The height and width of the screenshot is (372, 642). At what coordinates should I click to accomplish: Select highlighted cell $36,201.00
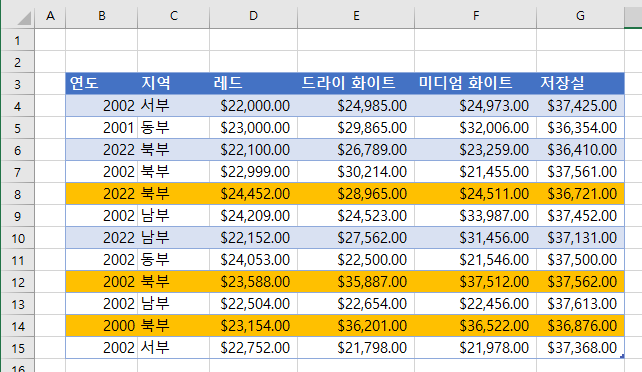356,326
